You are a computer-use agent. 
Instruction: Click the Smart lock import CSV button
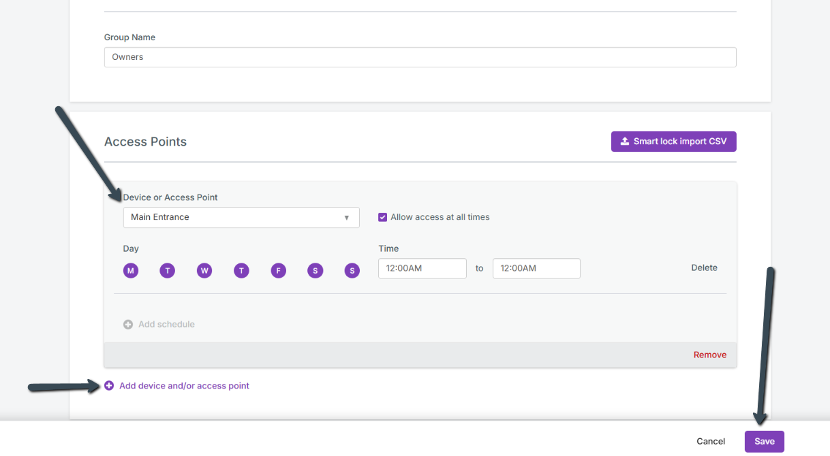673,142
